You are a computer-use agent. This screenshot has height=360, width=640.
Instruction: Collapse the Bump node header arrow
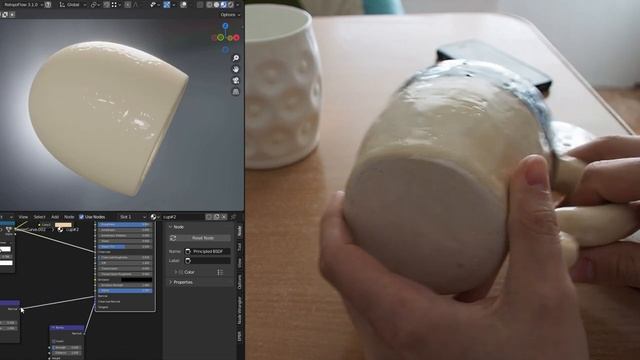click(x=53, y=327)
